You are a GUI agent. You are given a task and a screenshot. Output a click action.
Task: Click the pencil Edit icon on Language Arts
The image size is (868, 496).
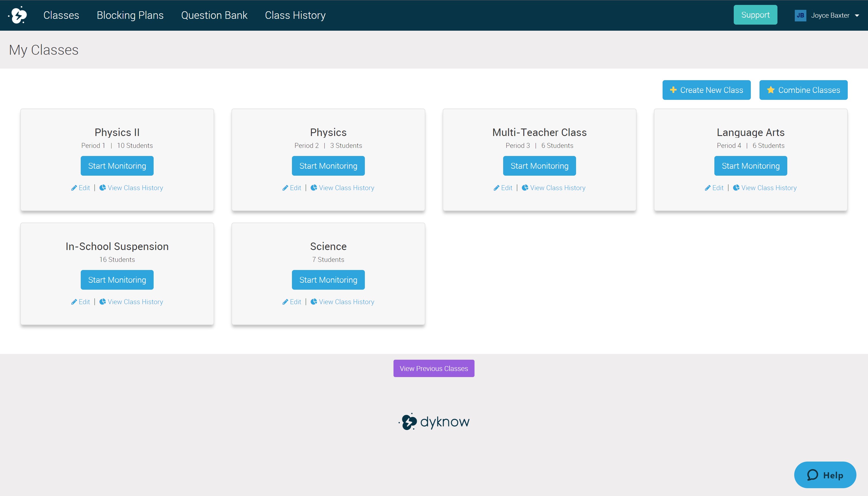(707, 188)
